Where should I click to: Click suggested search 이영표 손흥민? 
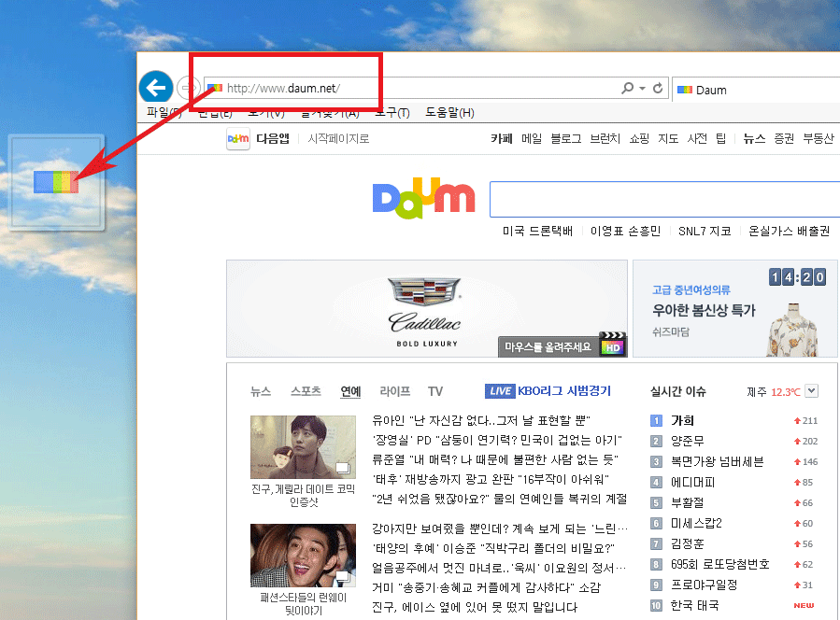pyautogui.click(x=626, y=231)
